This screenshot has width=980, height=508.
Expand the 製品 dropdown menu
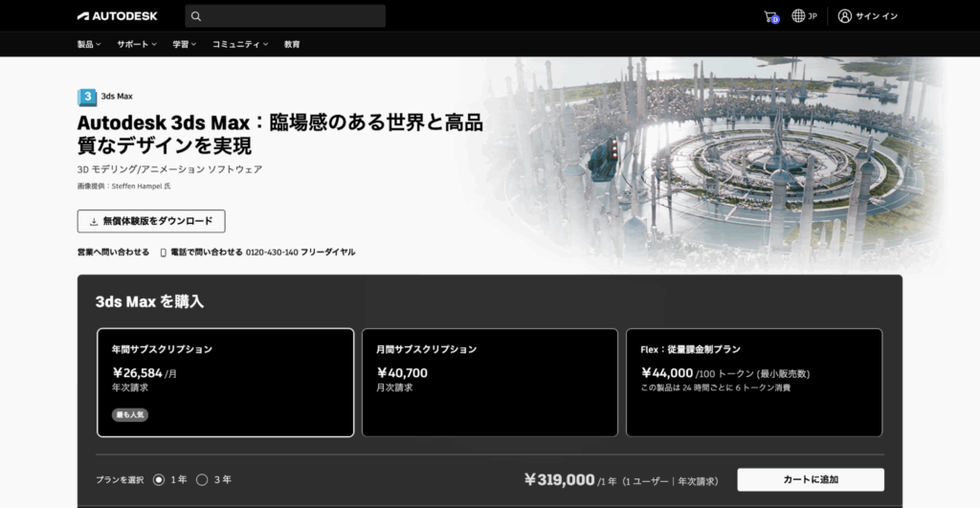click(x=89, y=44)
